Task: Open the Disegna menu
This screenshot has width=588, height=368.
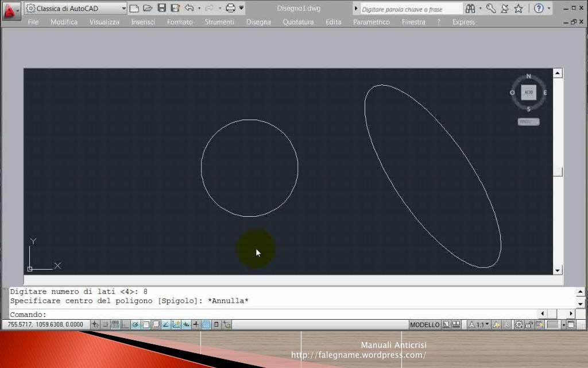Action: 258,22
